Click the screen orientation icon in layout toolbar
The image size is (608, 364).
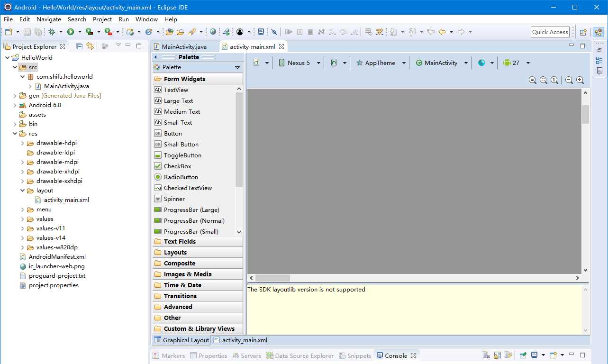coord(334,63)
